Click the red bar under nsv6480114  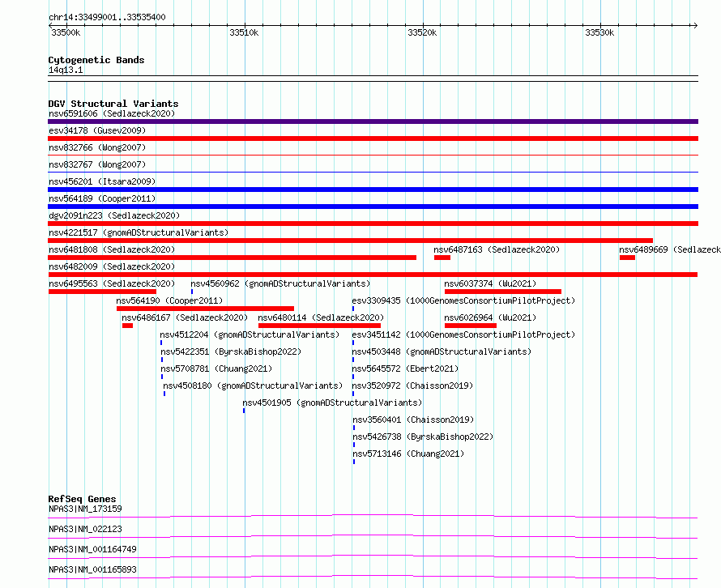click(319, 326)
